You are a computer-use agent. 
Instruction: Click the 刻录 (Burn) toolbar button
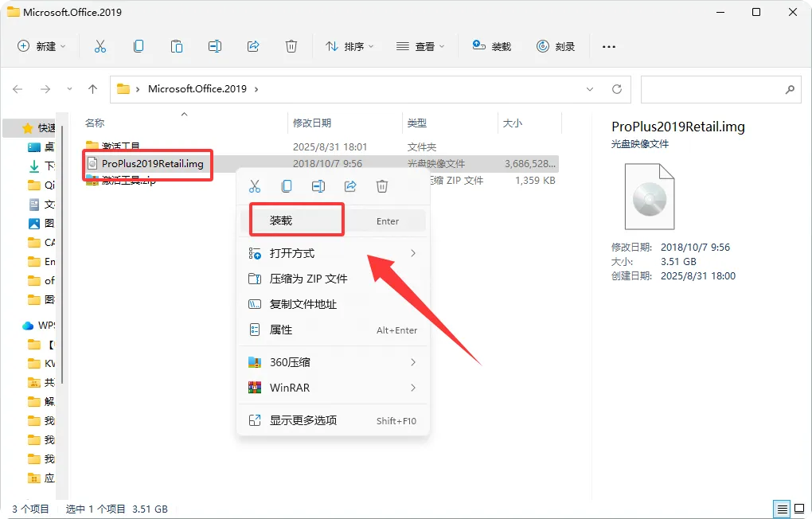[556, 47]
